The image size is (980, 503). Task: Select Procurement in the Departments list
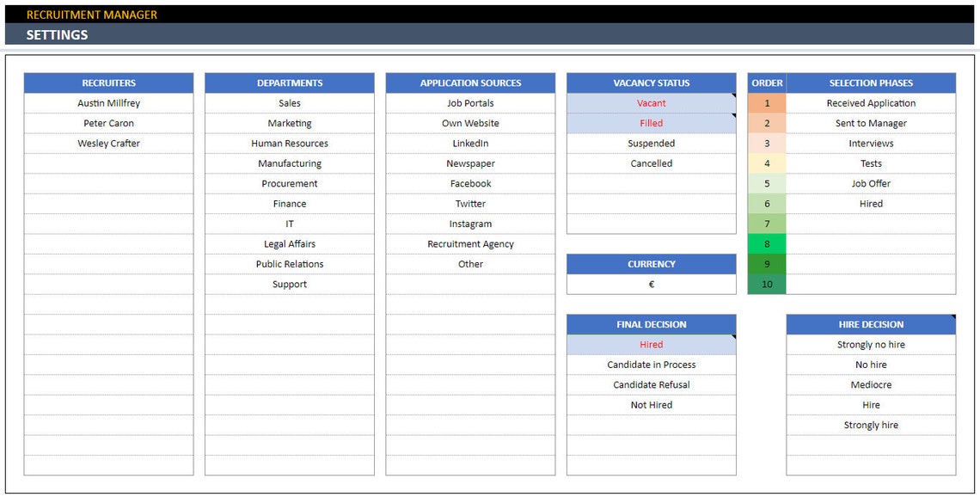point(290,183)
